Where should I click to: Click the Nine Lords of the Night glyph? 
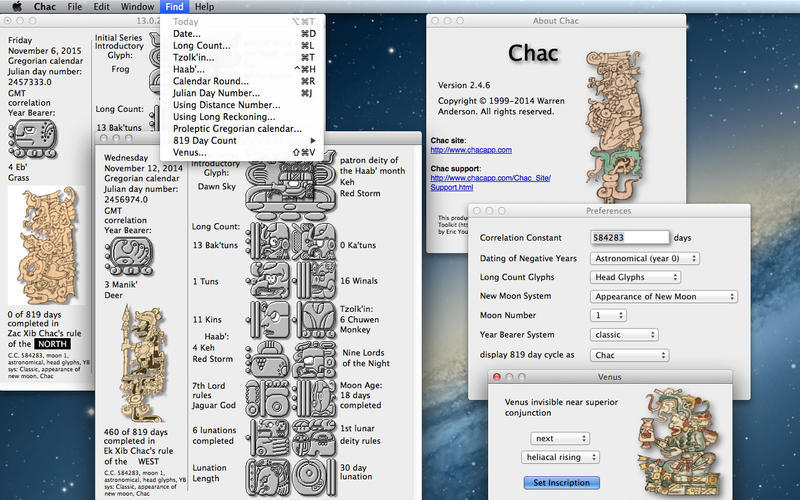tap(314, 359)
